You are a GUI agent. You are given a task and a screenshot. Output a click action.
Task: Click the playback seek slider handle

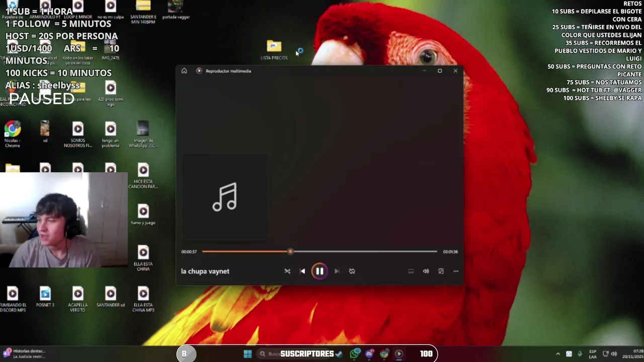(x=290, y=251)
